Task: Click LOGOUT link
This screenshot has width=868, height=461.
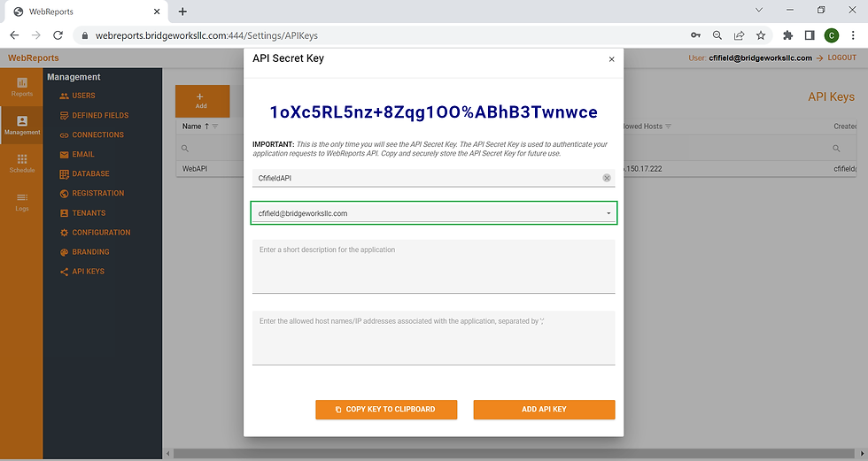Action: (x=841, y=58)
